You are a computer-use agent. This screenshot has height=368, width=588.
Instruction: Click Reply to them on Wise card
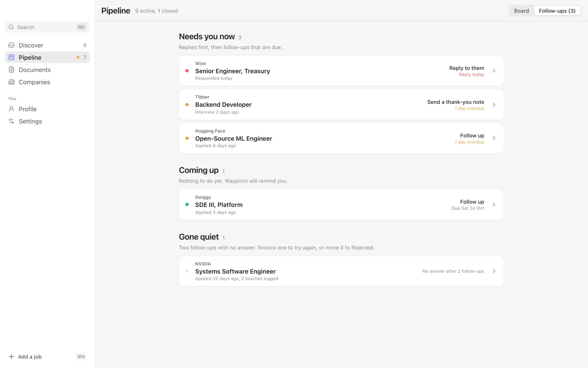coord(466,68)
